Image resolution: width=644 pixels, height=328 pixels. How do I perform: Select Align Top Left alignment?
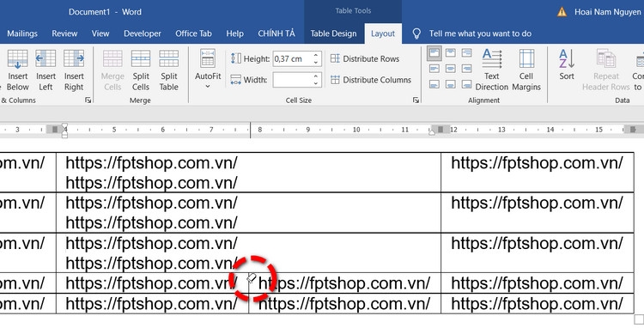coord(434,53)
